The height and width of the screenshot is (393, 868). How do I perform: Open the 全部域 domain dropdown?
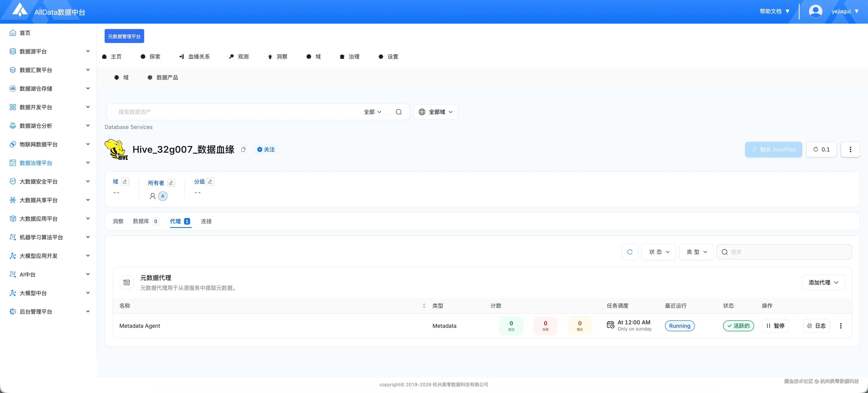(435, 112)
